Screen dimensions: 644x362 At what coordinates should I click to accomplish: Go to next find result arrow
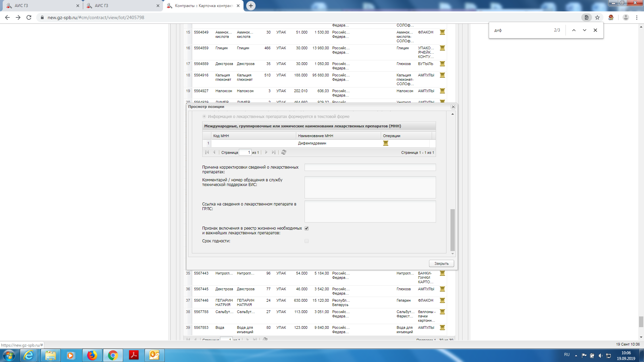pyautogui.click(x=585, y=30)
